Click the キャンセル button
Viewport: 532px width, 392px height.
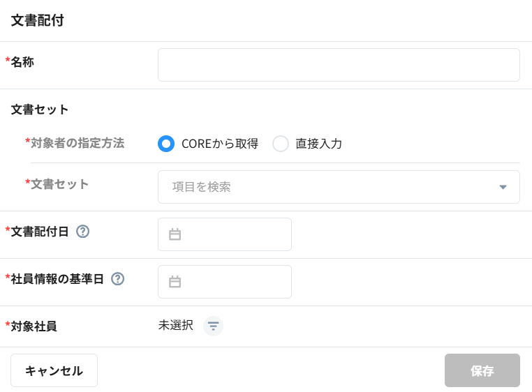(54, 370)
